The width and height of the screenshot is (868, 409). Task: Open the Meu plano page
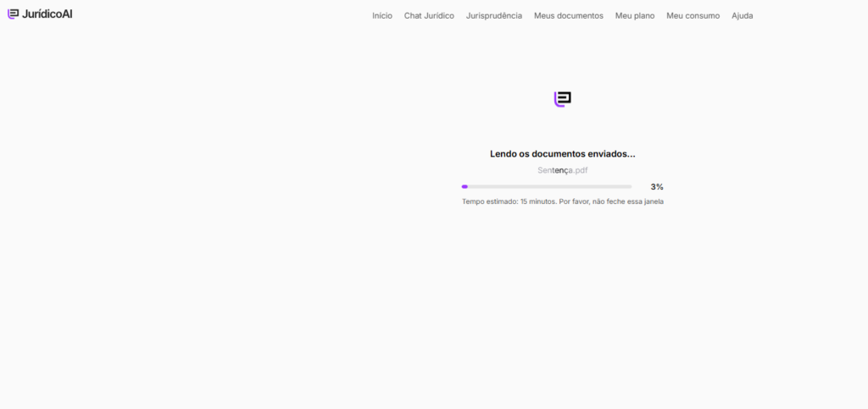634,15
